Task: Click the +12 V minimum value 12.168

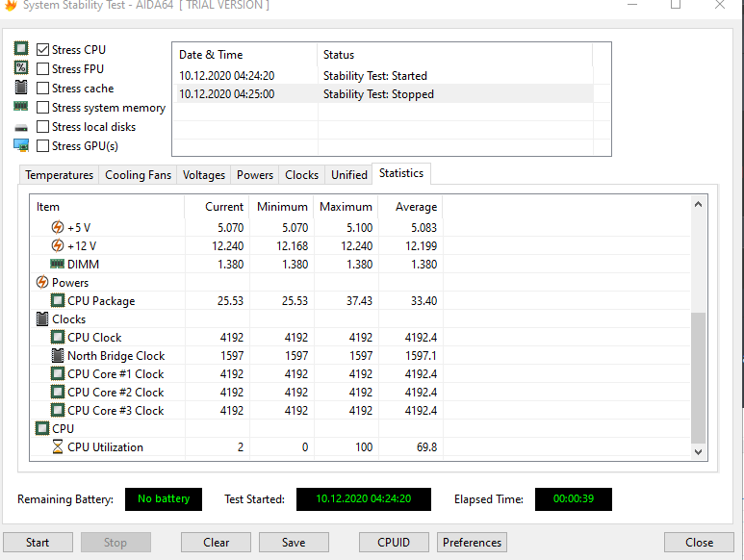Action: [x=292, y=246]
